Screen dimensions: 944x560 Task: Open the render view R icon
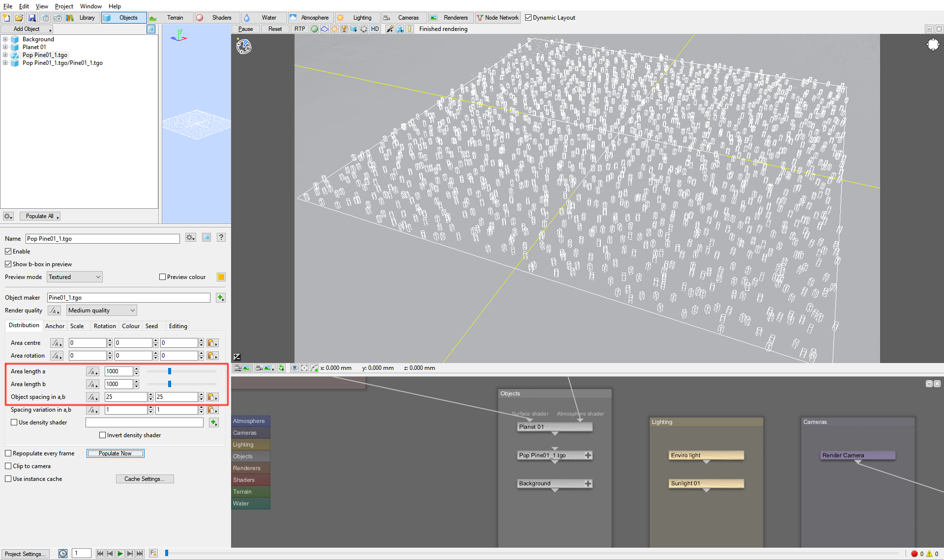45,18
